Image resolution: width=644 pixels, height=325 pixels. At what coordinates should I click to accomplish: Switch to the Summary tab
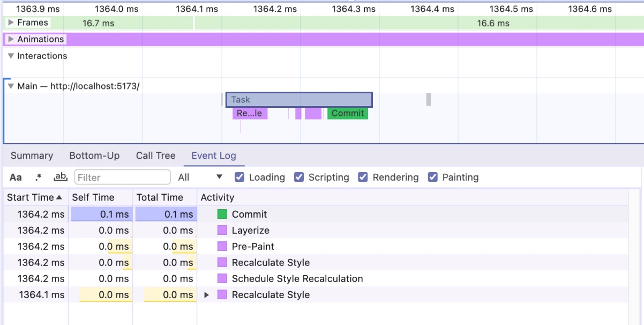[32, 156]
